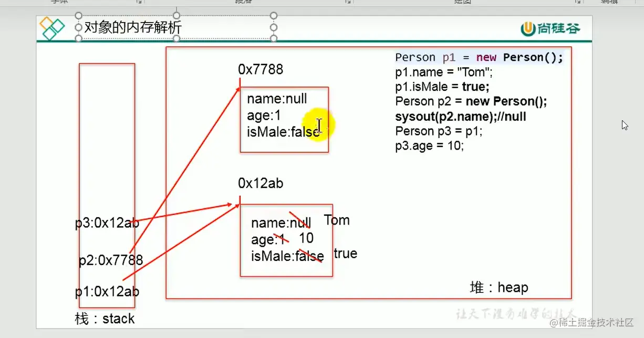This screenshot has height=338, width=644.
Task: Click the p1:0x12ab stack variable
Action: pyautogui.click(x=107, y=292)
